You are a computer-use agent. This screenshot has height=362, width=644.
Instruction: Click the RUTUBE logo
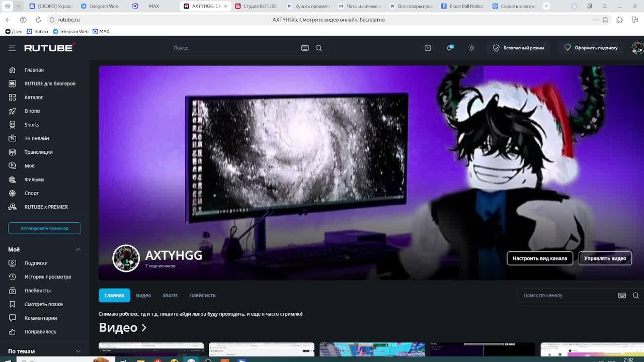[x=49, y=47]
